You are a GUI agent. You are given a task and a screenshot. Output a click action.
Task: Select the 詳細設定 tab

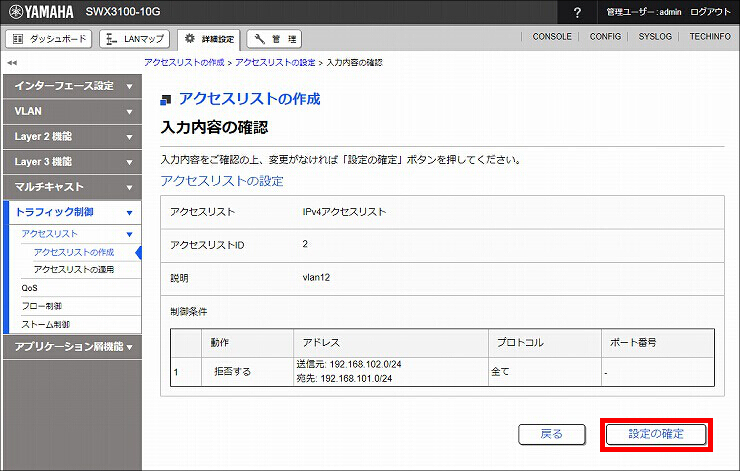[x=209, y=39]
